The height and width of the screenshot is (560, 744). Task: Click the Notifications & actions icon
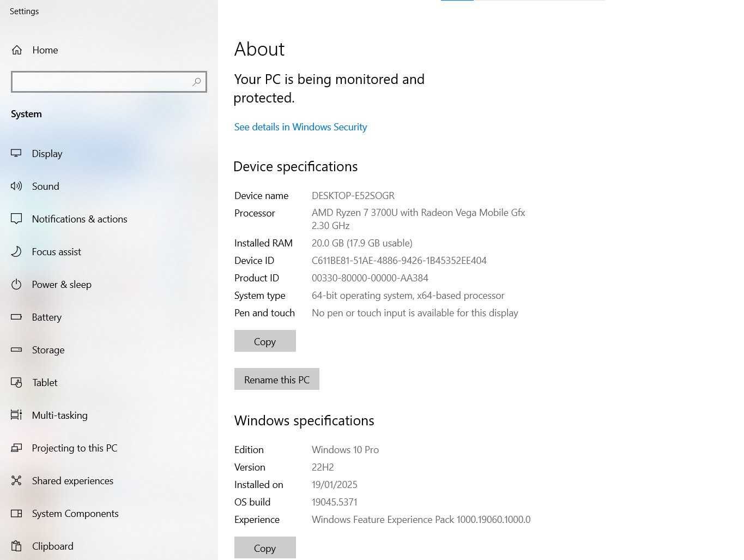[16, 219]
